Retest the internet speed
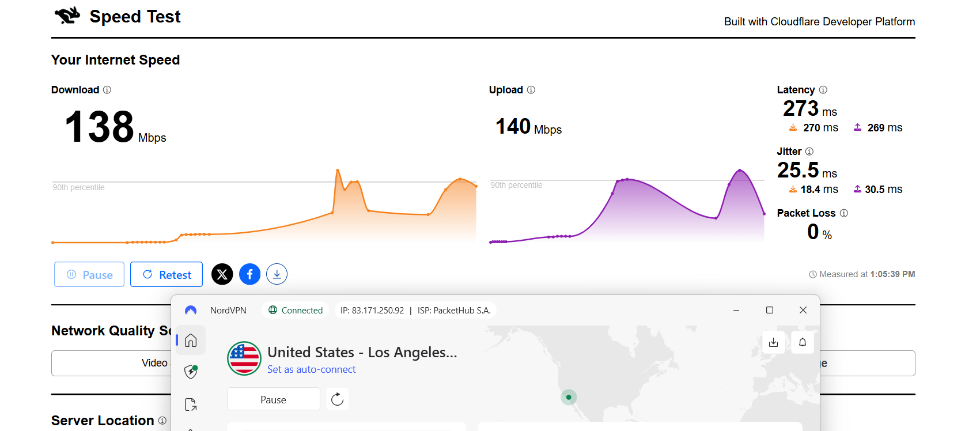This screenshot has width=980, height=431. [167, 274]
